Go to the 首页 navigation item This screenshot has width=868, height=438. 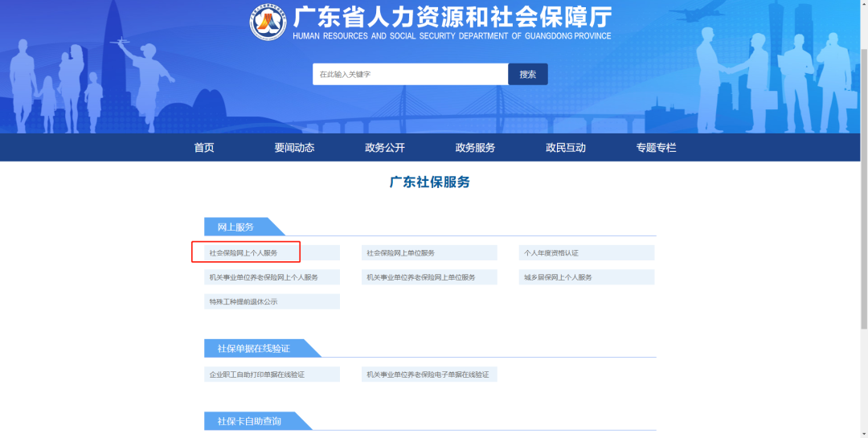204,148
